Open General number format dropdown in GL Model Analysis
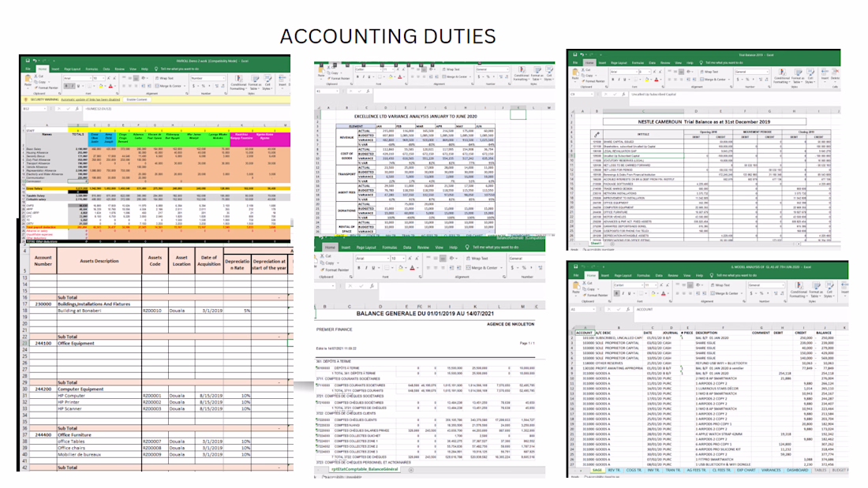Image resolution: width=868 pixels, height=488 pixels. (766, 285)
